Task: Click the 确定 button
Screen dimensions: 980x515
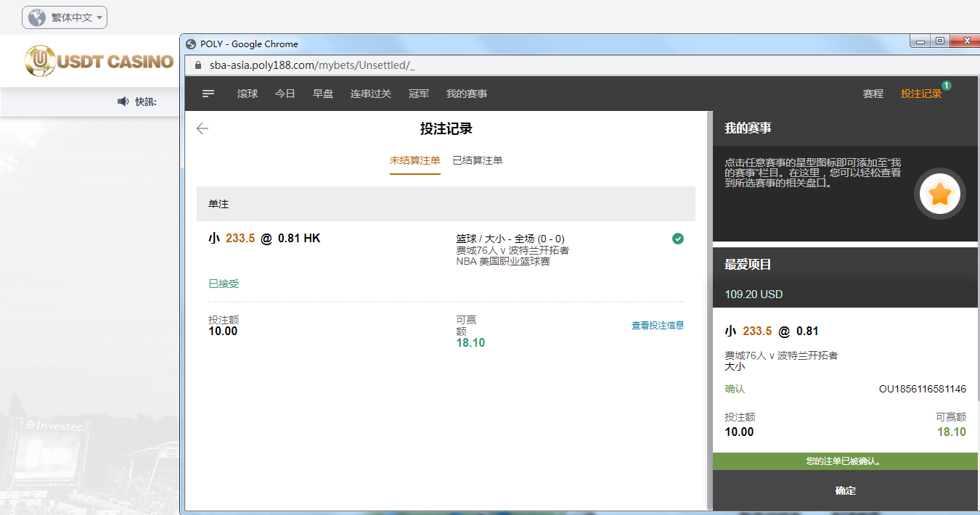Action: [x=846, y=490]
